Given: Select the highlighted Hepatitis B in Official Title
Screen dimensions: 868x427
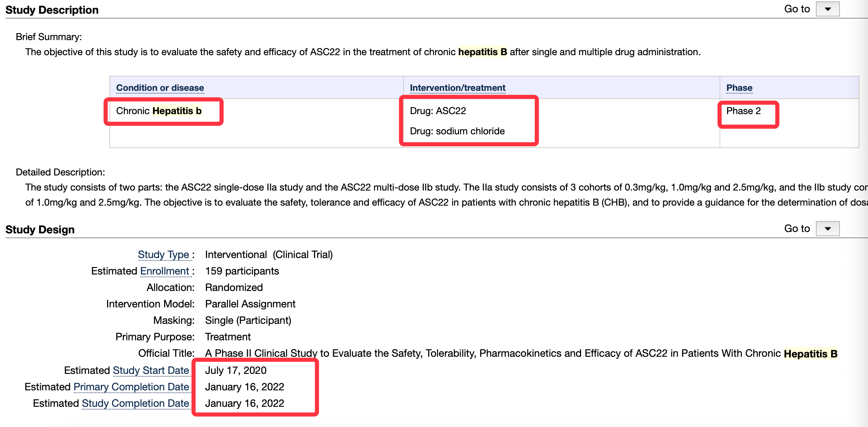Looking at the screenshot, I should coord(811,354).
